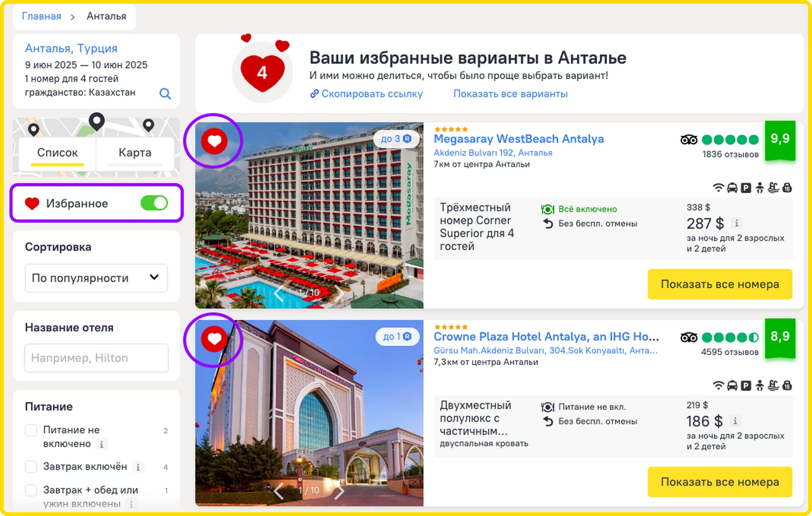Turn off the Избранное toggle
Viewport: 812px width, 516px height.
154,203
